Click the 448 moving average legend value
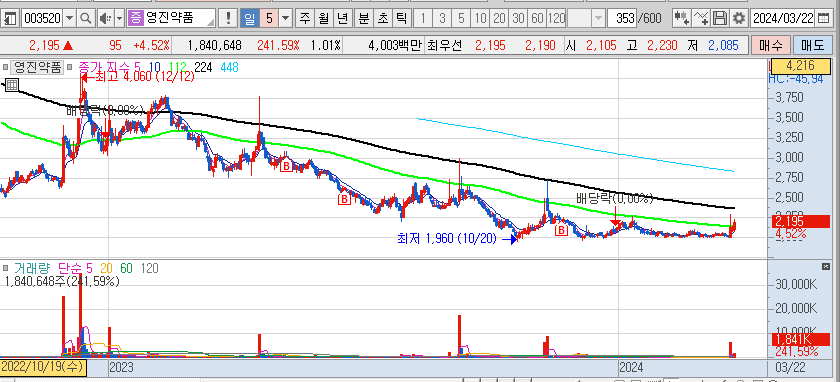The height and width of the screenshot is (382, 840). 229,68
